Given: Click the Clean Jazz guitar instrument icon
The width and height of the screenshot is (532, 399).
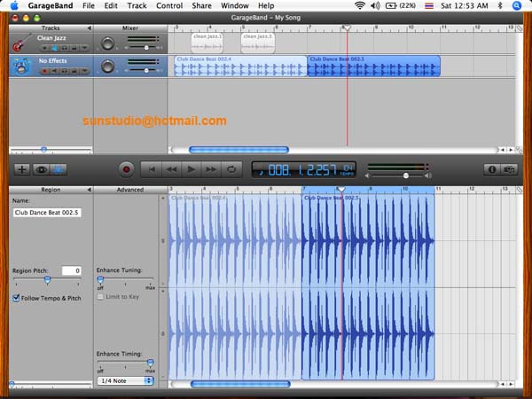Looking at the screenshot, I should pyautogui.click(x=21, y=43).
